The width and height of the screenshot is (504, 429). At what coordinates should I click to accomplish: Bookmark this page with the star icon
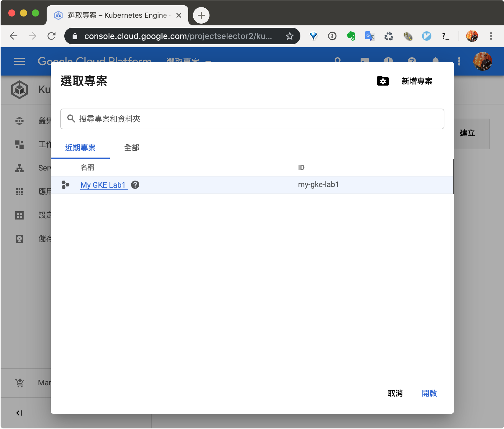(x=290, y=36)
